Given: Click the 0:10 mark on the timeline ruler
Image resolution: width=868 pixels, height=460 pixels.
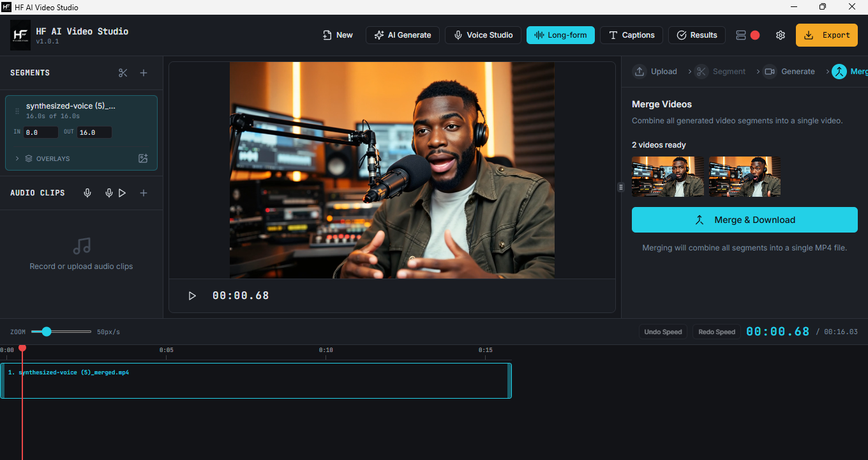Looking at the screenshot, I should (326, 350).
